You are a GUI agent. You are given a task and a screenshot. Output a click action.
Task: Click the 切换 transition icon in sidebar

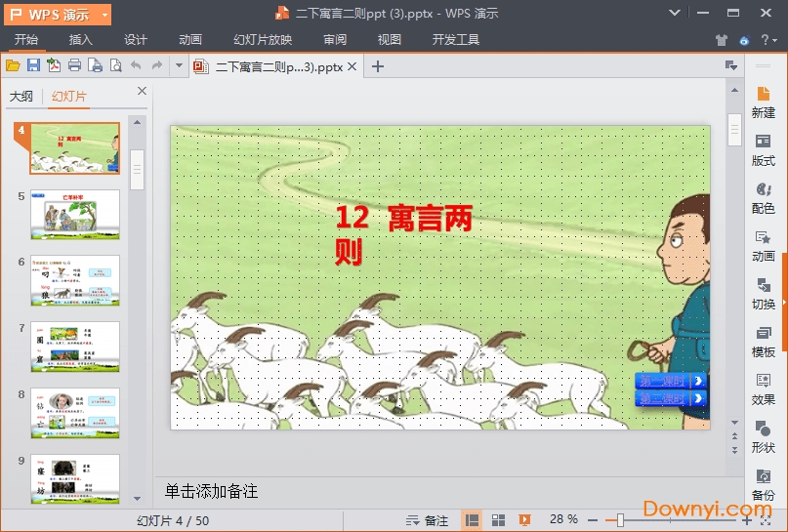[763, 292]
